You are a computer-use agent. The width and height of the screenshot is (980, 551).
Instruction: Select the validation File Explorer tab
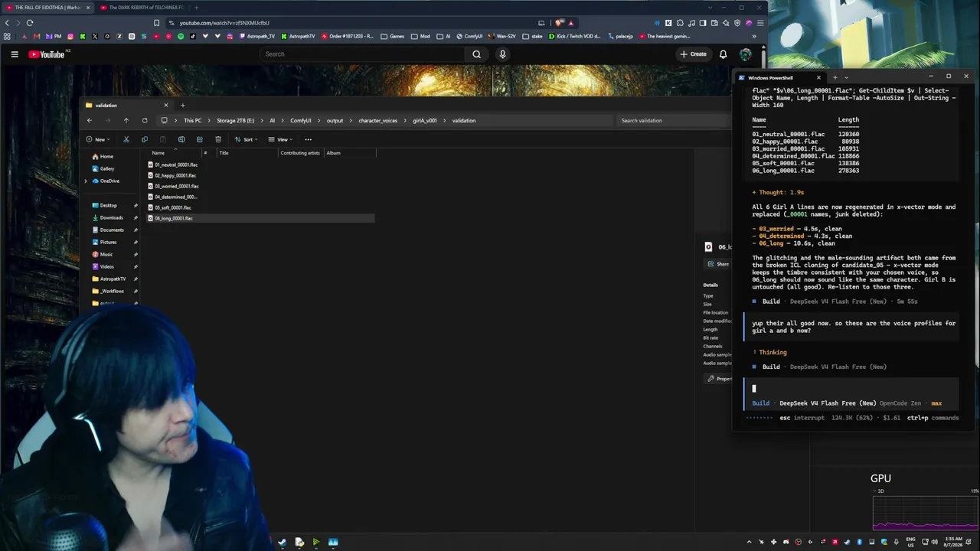click(x=127, y=105)
